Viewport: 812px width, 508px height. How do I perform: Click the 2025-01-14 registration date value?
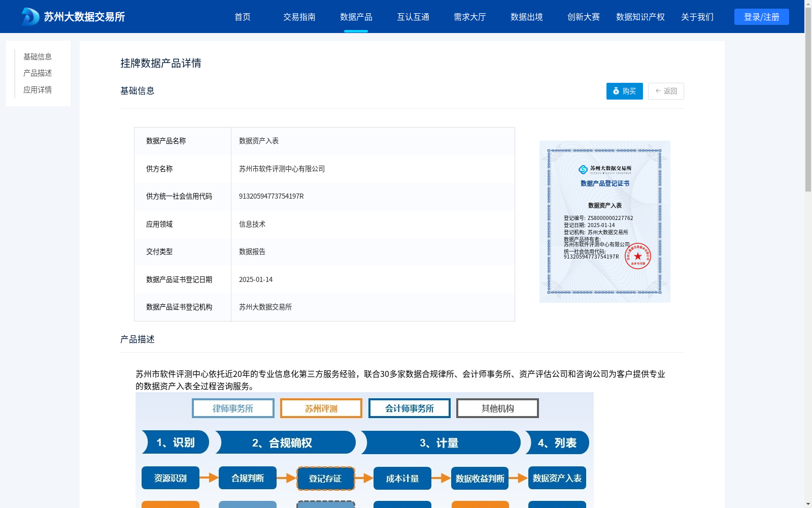(x=256, y=279)
